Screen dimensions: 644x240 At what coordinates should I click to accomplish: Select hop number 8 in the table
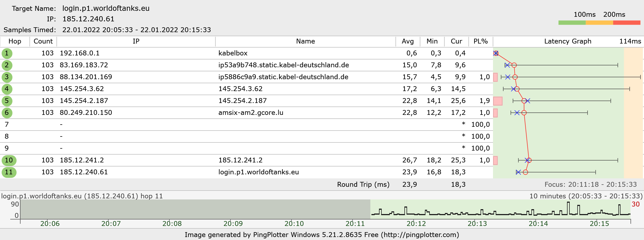(x=7, y=136)
